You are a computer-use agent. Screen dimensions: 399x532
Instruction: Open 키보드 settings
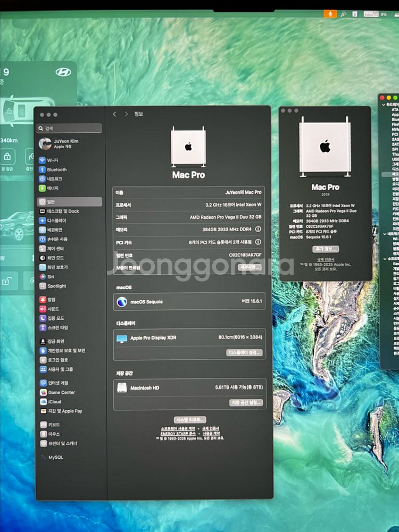click(70, 425)
